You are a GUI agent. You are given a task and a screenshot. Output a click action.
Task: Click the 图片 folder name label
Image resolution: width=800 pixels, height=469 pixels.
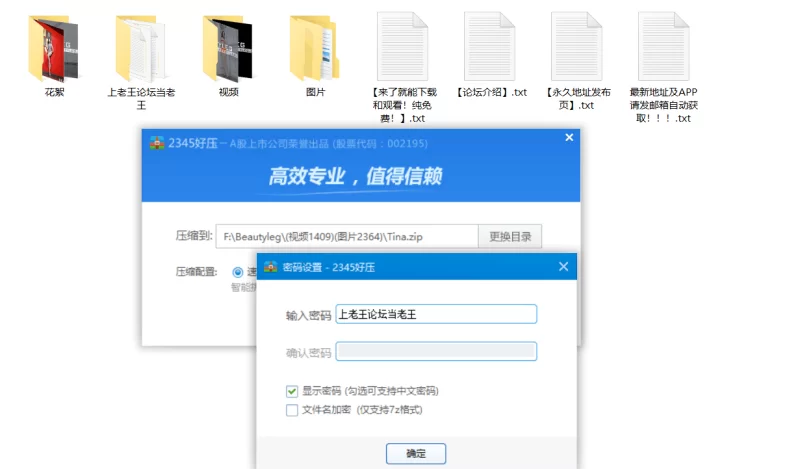coord(315,92)
